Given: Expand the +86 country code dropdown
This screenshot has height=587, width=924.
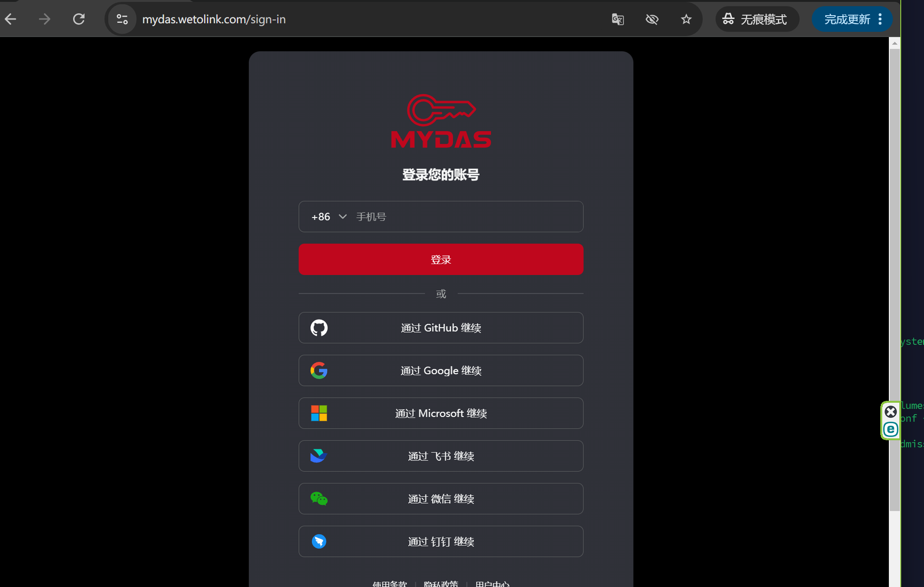Looking at the screenshot, I should tap(329, 217).
